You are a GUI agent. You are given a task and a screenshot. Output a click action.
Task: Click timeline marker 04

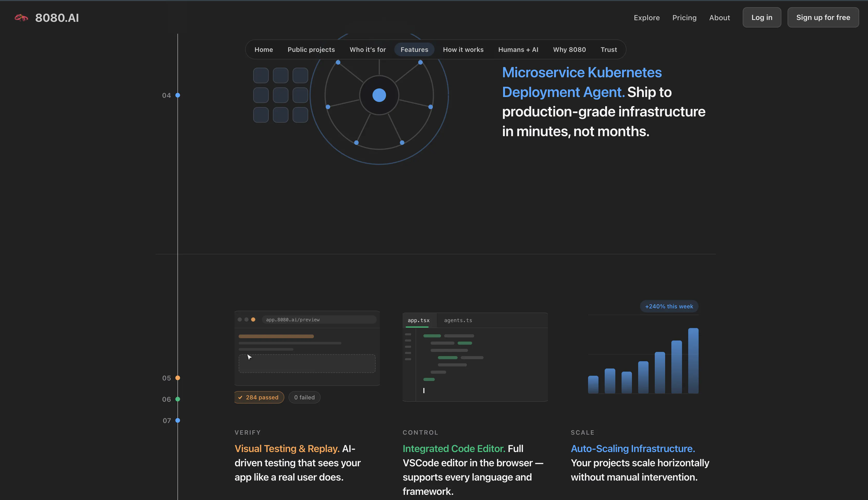pos(178,95)
